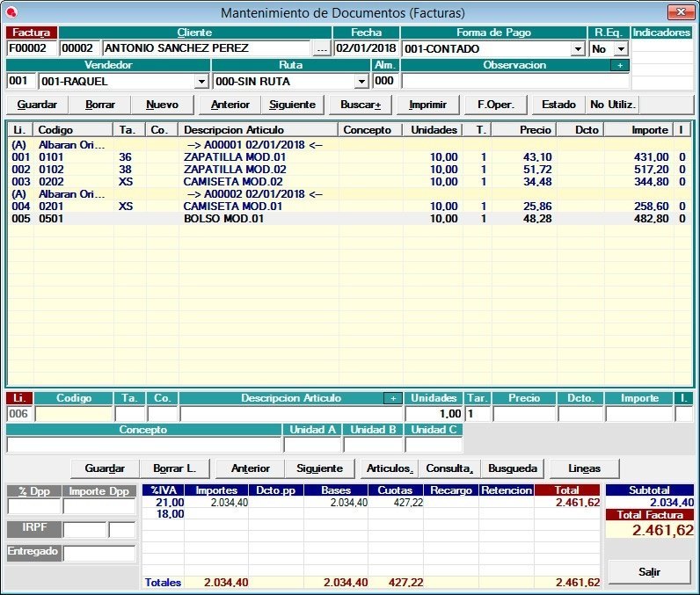Click the application icon in title bar

(x=11, y=11)
